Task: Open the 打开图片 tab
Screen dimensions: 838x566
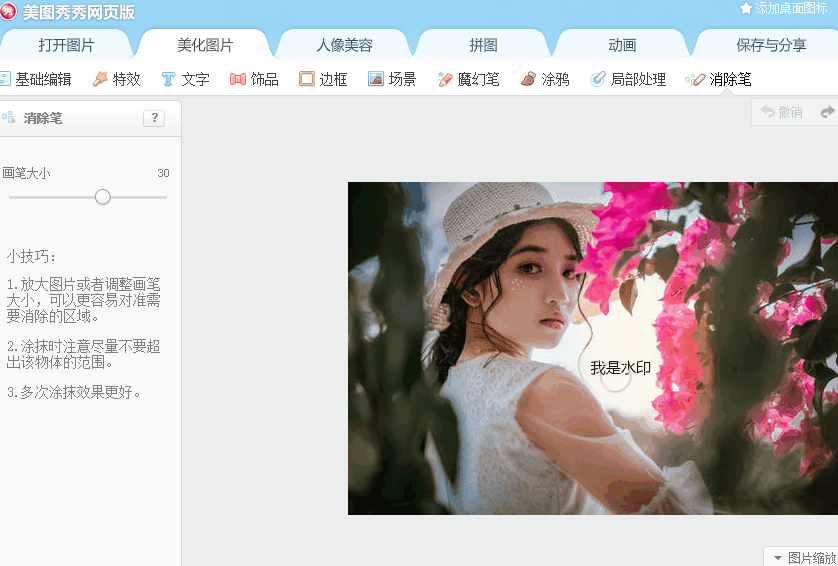Action: pyautogui.click(x=66, y=45)
